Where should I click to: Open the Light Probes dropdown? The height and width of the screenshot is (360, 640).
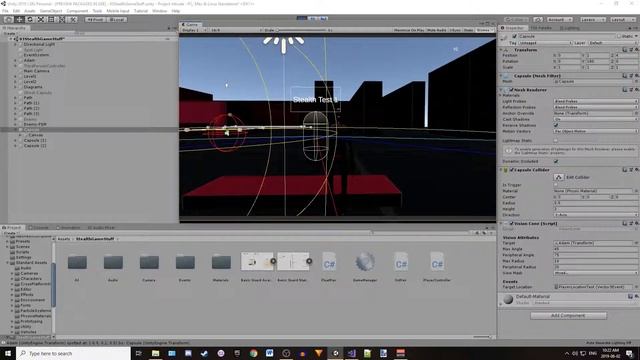[596, 101]
